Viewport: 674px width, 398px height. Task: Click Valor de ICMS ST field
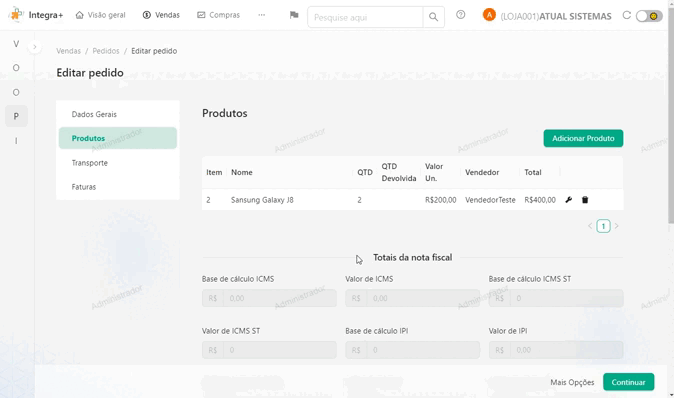[269, 350]
